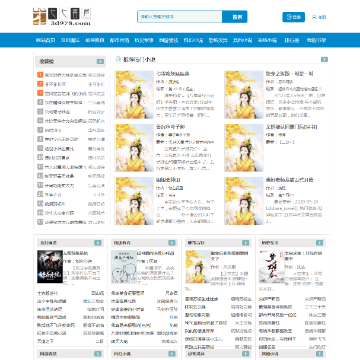The width and height of the screenshot is (360, 360).
Task: Select 完本小说 in the navigation bar
Action: pos(267,40)
